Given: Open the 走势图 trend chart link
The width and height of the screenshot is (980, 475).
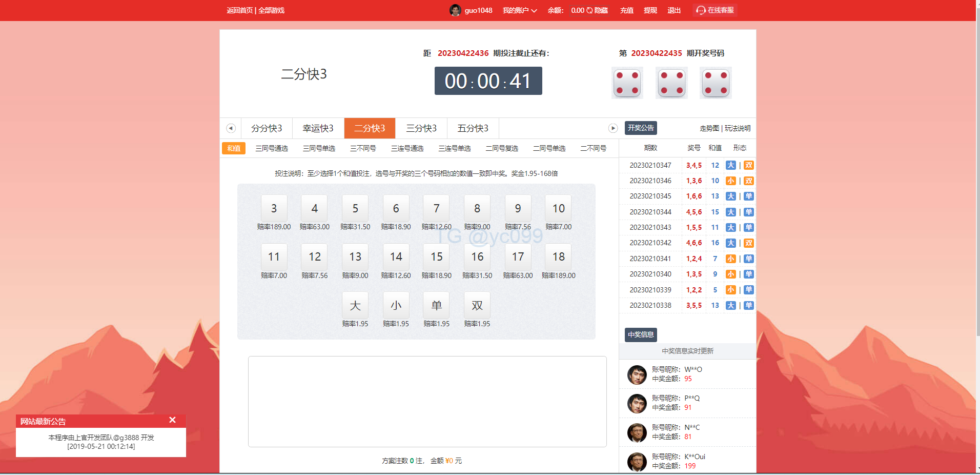Looking at the screenshot, I should [x=709, y=128].
